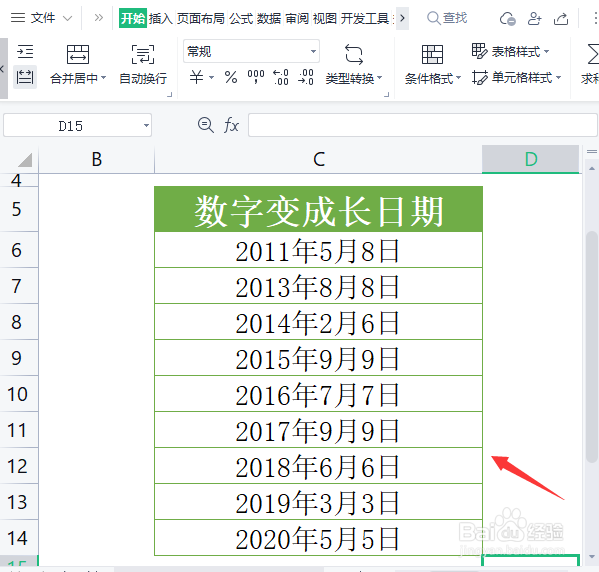The image size is (599, 572).
Task: Open the 插入 tab
Action: point(161,18)
